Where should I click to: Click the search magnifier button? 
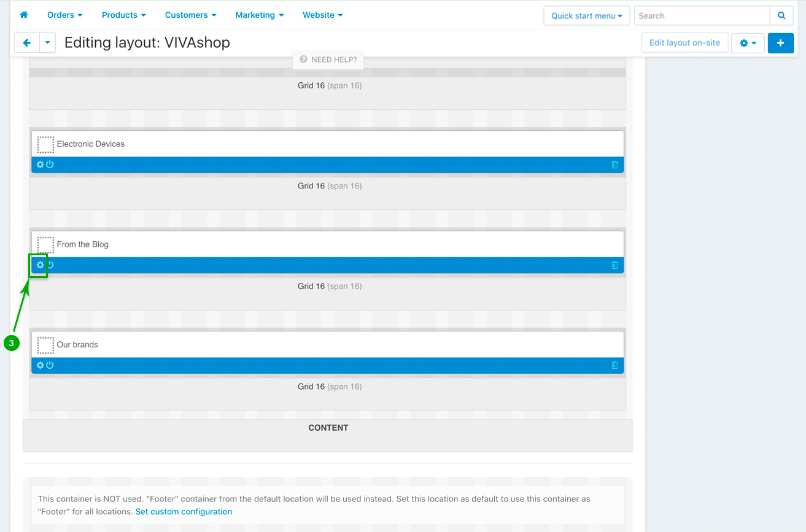click(x=781, y=15)
